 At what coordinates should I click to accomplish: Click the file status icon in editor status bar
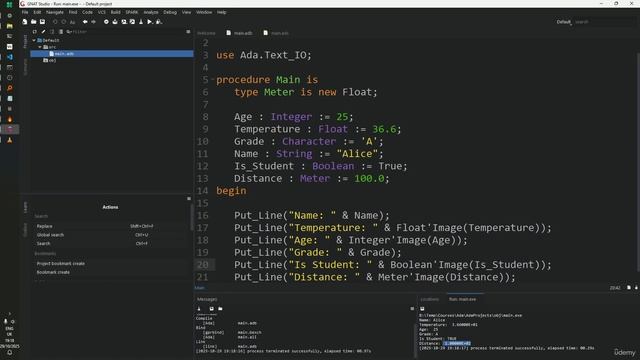point(629,288)
